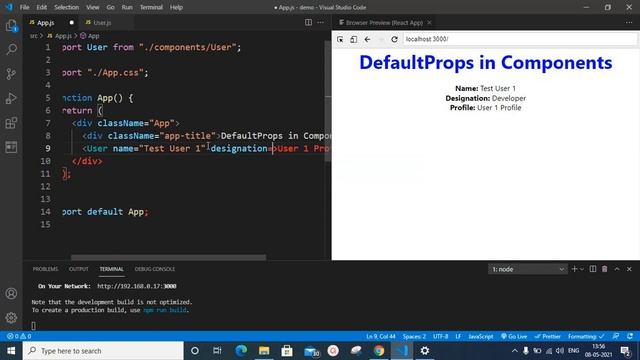
Task: Switch to the Problems panel tab
Action: 45,269
